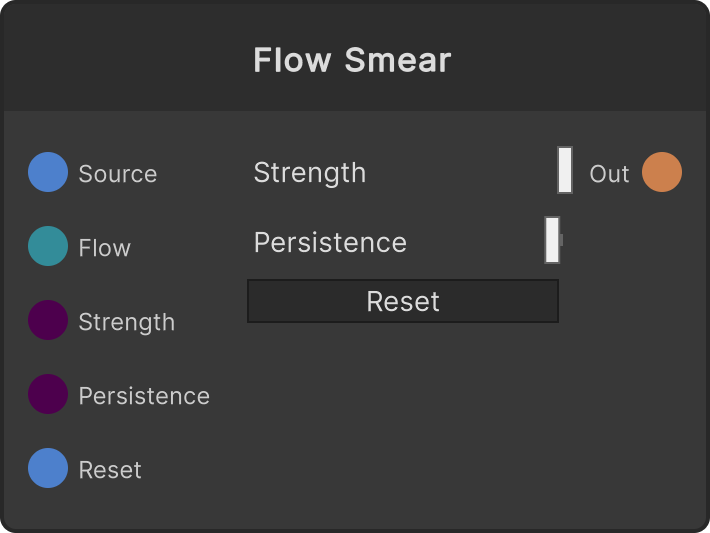Click small notch on Persistence handle

click(x=561, y=240)
